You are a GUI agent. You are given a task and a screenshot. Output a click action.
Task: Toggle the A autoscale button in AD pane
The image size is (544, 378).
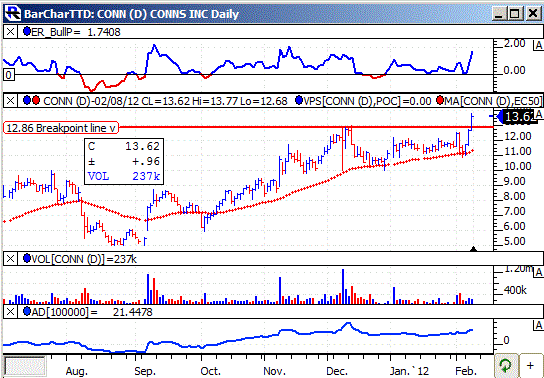[538, 325]
